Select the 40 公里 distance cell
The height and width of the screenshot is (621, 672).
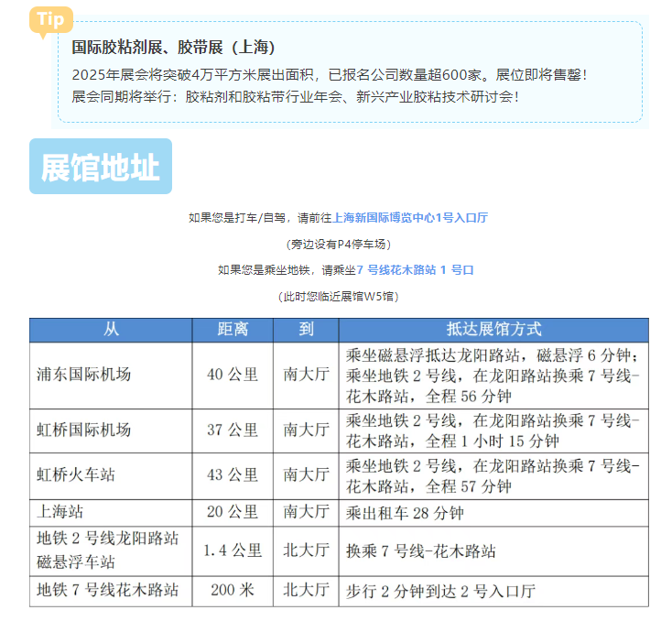(233, 376)
